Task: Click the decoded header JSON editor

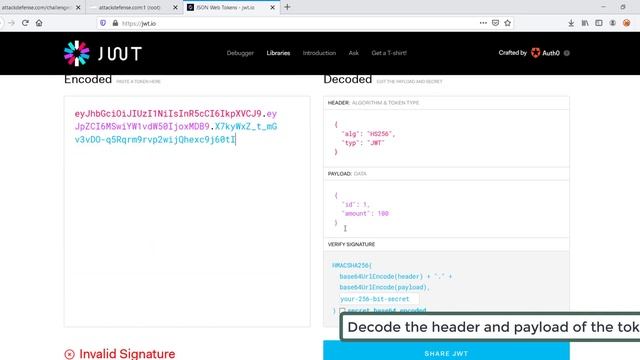Action: click(x=446, y=138)
